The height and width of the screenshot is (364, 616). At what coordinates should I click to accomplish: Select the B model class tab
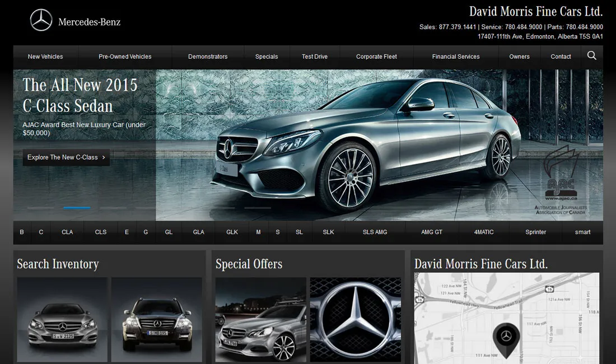22,232
